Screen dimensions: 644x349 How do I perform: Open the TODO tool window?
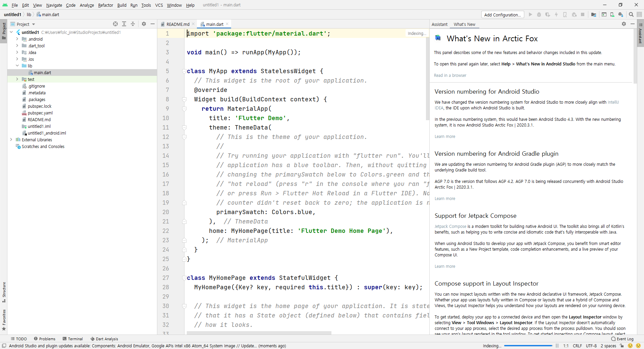click(x=19, y=339)
